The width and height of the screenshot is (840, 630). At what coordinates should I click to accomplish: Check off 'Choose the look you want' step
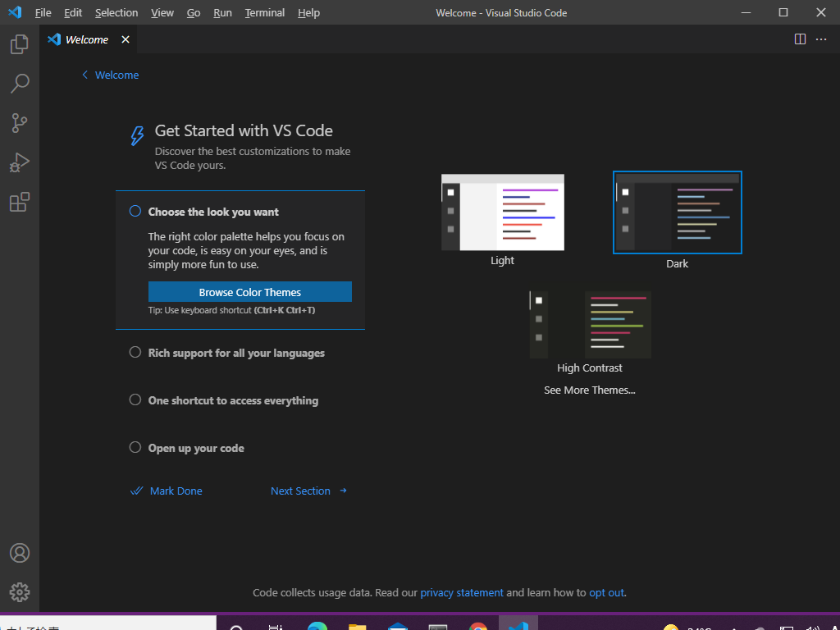coord(135,212)
